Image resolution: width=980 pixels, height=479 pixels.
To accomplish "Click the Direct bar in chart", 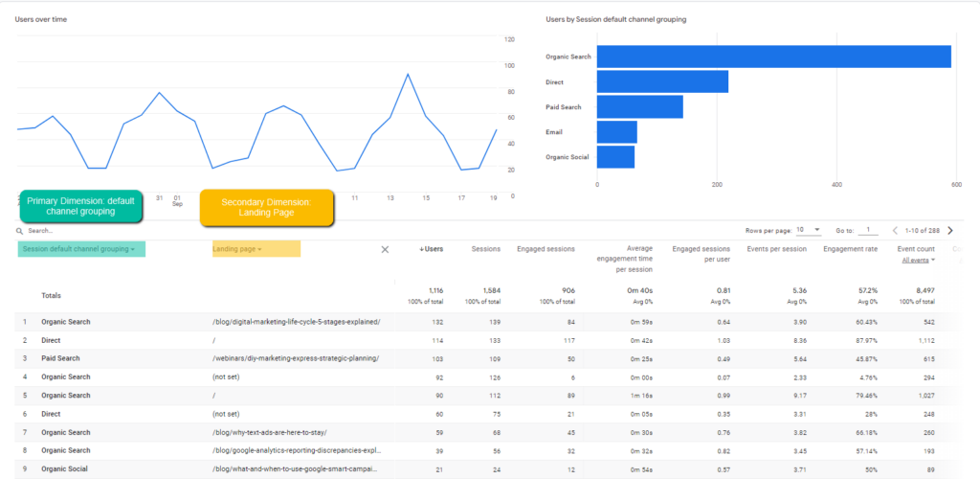I will (x=662, y=82).
